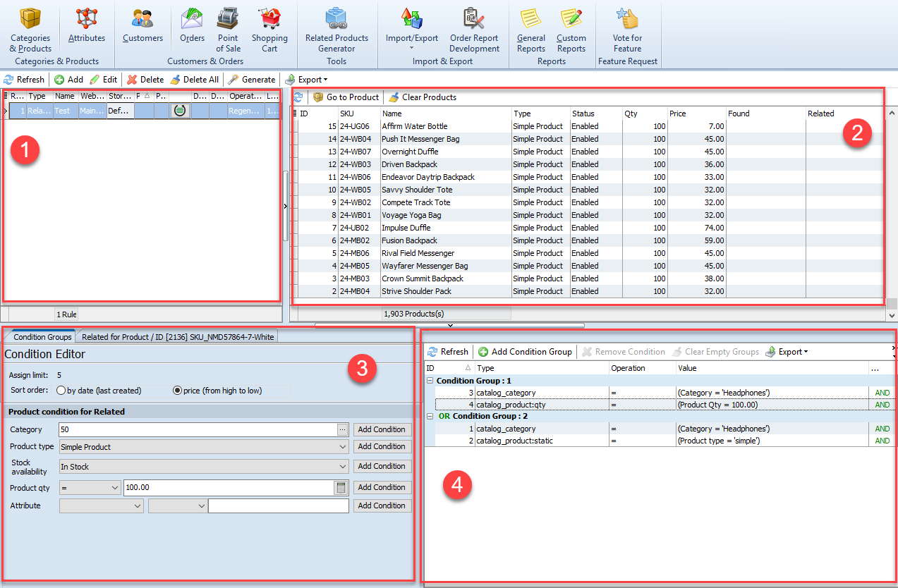
Task: Click the round icon in Test rule row
Action: tap(180, 111)
